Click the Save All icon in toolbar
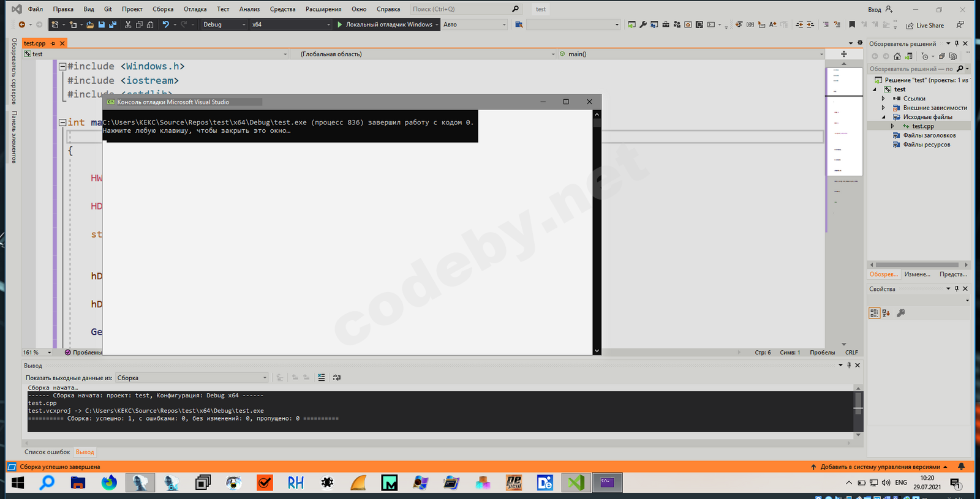The width and height of the screenshot is (980, 499). point(112,24)
